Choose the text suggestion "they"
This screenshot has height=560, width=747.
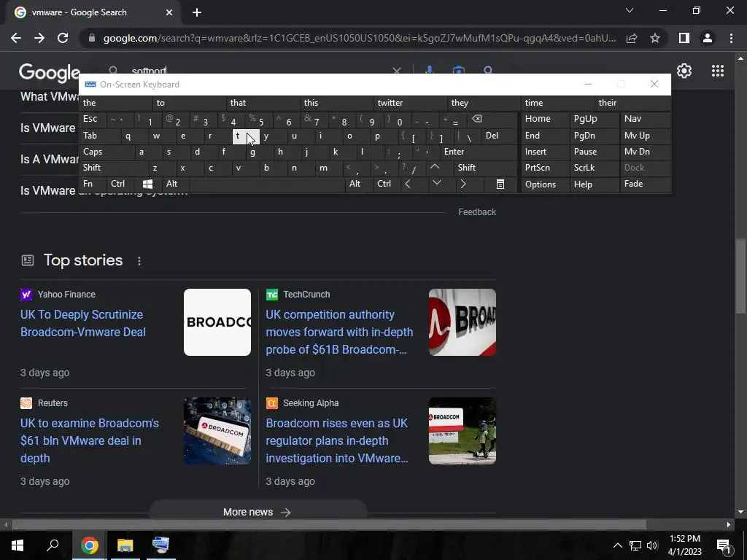click(x=484, y=103)
